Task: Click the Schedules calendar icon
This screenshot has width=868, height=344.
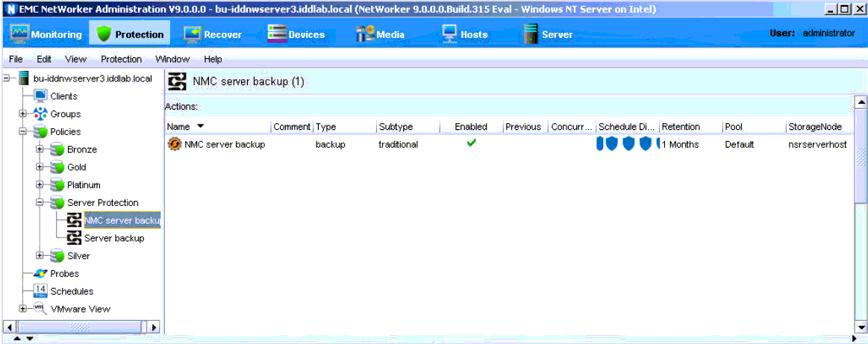Action: coord(40,291)
